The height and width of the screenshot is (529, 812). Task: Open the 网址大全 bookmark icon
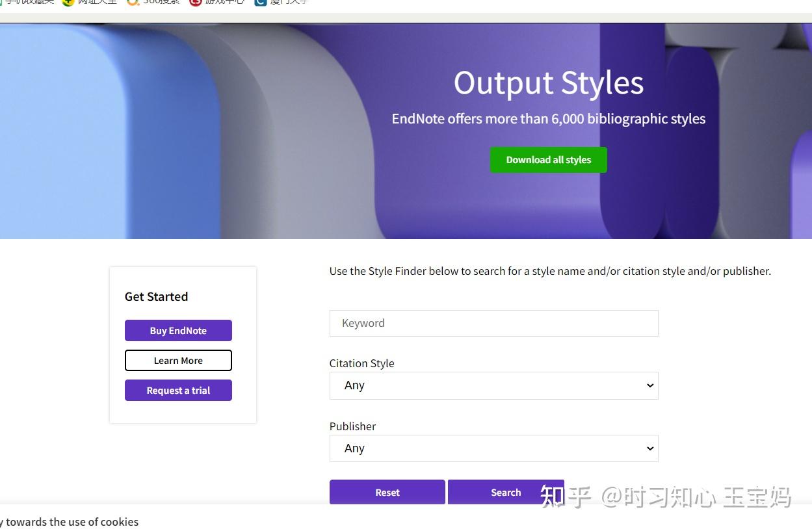(68, 2)
